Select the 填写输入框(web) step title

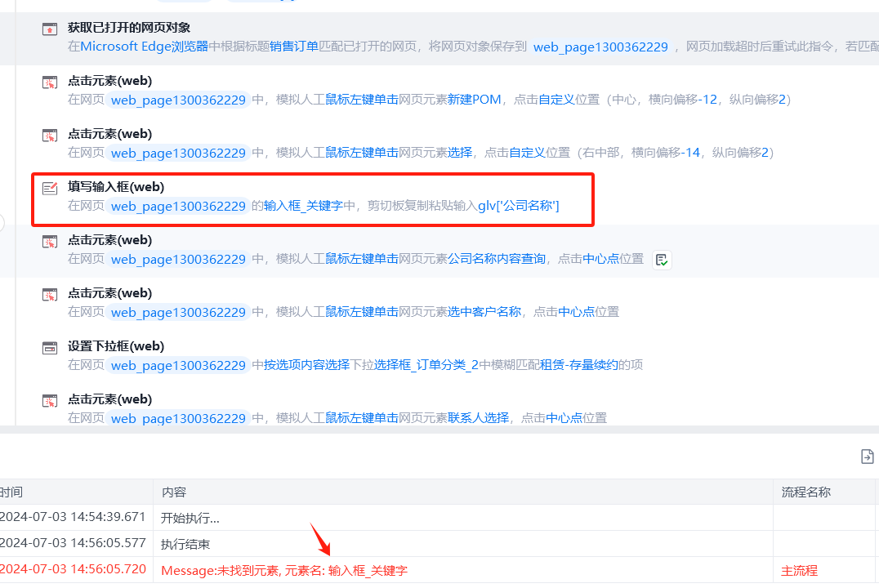[x=116, y=187]
